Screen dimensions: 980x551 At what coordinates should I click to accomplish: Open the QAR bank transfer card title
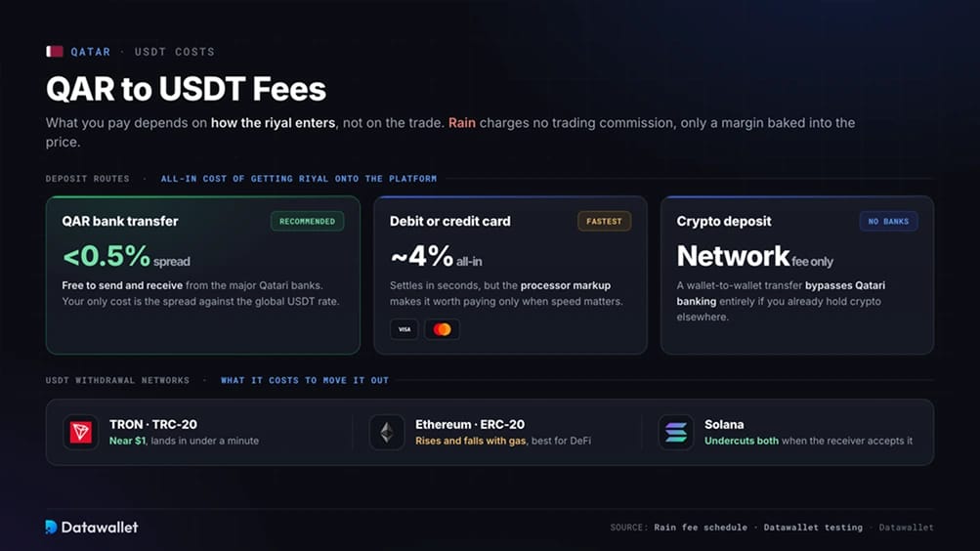click(x=120, y=221)
